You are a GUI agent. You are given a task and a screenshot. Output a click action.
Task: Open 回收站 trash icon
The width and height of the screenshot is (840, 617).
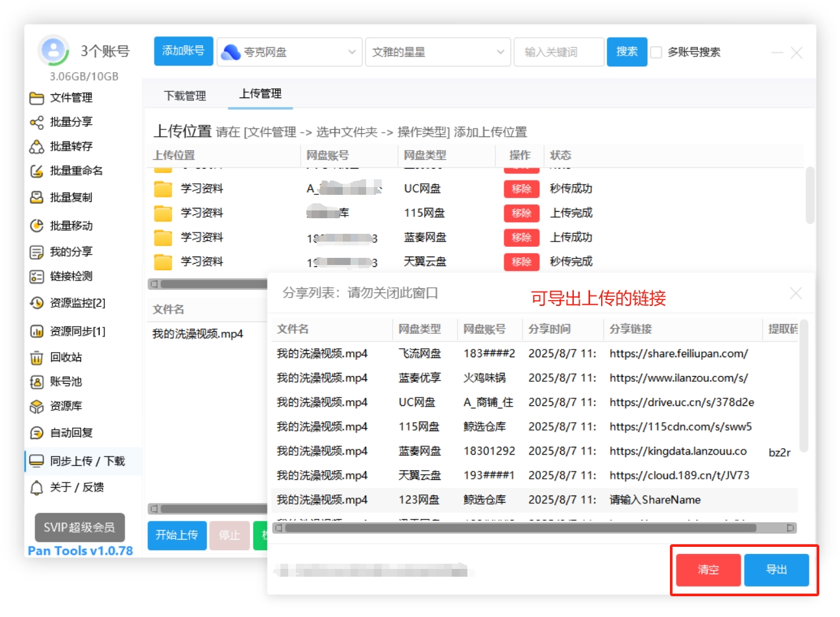(36, 358)
